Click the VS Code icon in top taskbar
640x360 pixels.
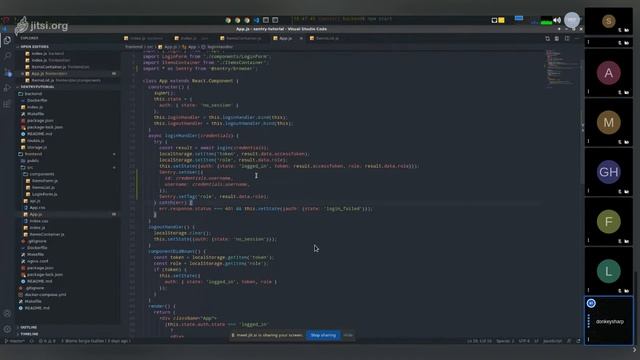coord(256,20)
